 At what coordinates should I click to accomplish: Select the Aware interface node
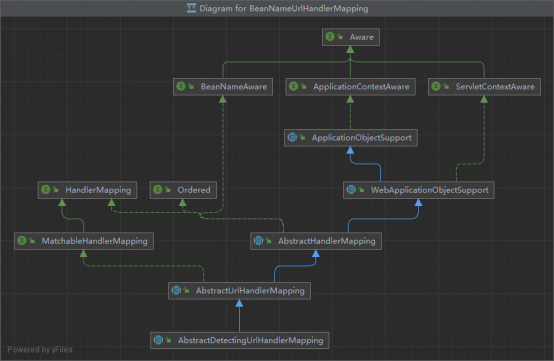[x=351, y=37]
